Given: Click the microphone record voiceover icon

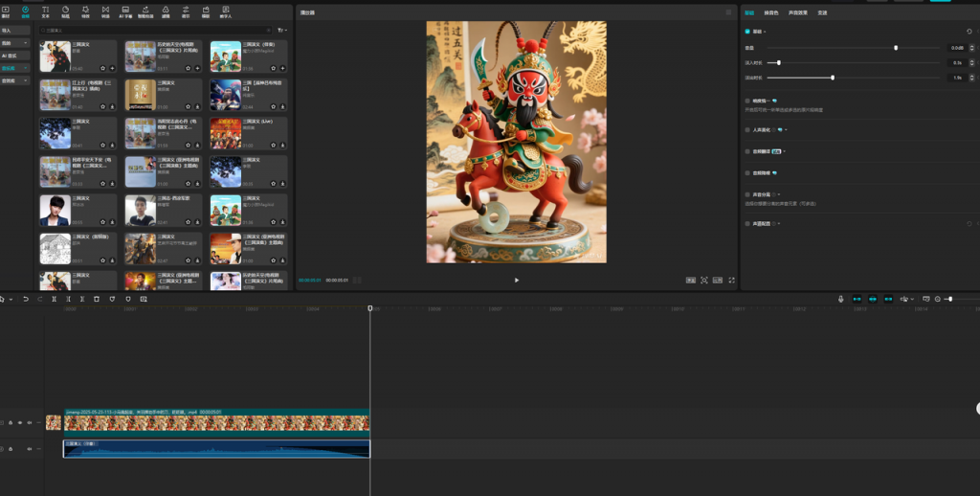Looking at the screenshot, I should [840, 299].
